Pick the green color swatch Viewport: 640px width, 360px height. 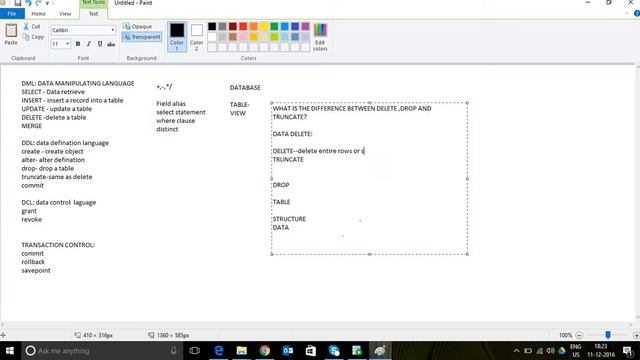click(274, 27)
